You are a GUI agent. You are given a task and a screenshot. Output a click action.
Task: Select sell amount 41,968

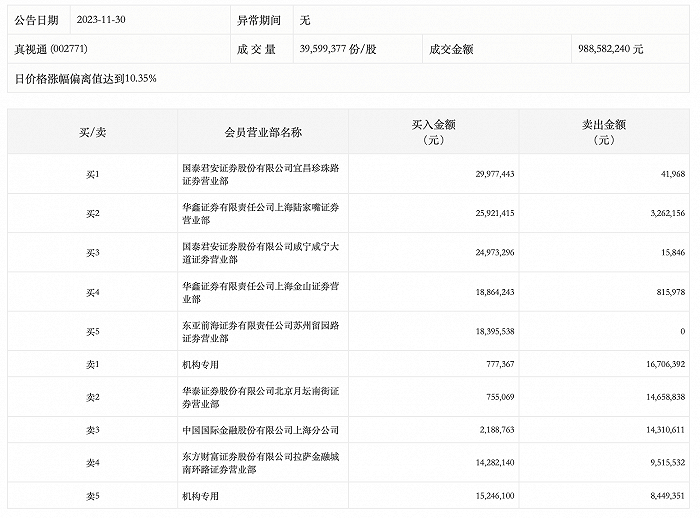673,174
